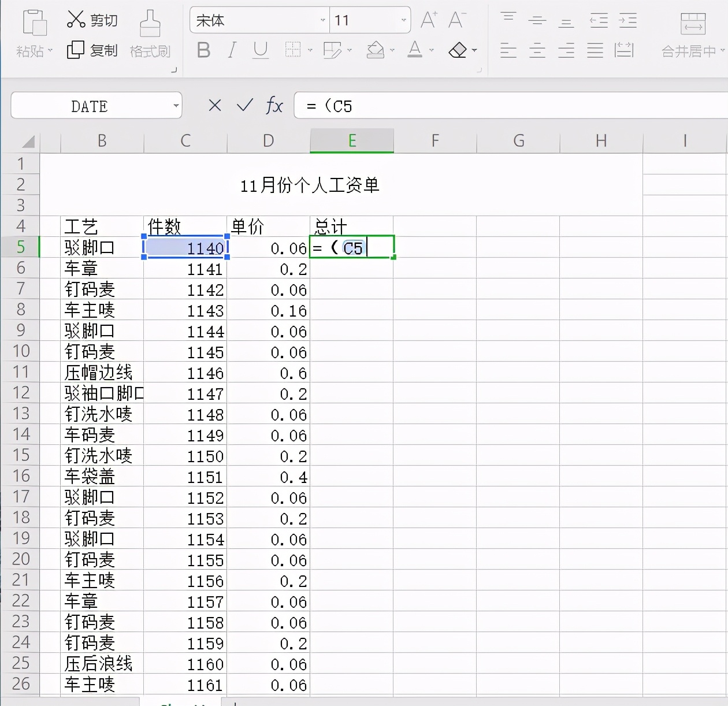The image size is (728, 706).
Task: Confirm formula with the checkmark icon
Action: click(245, 105)
